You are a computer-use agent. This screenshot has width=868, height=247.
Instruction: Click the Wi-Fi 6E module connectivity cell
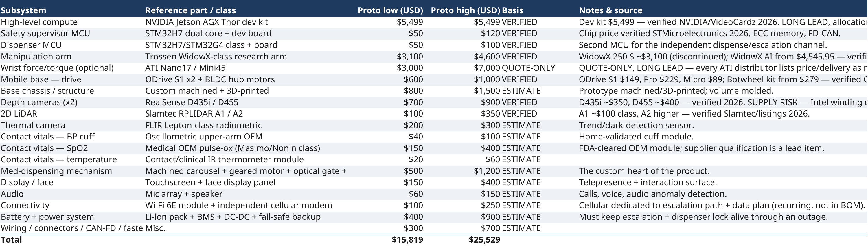click(239, 205)
